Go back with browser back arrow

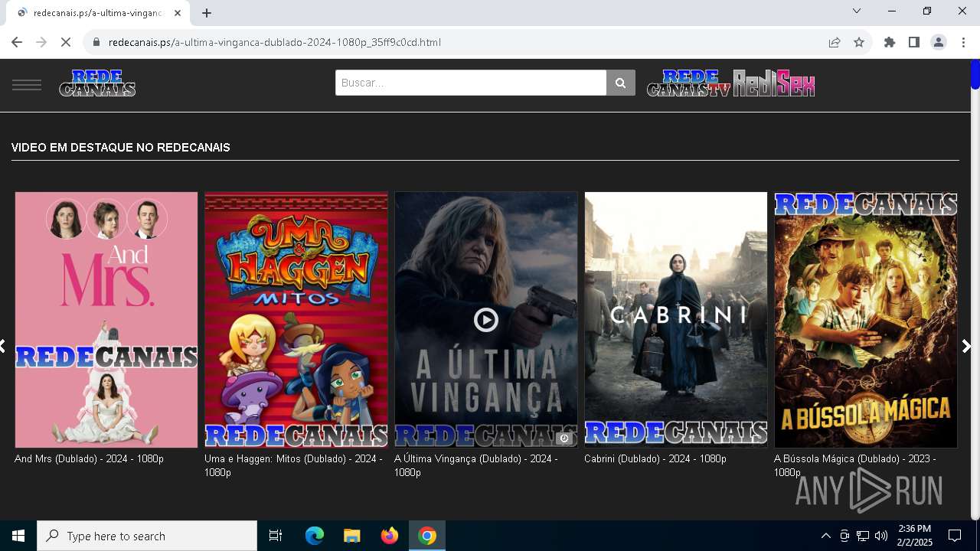pyautogui.click(x=17, y=42)
